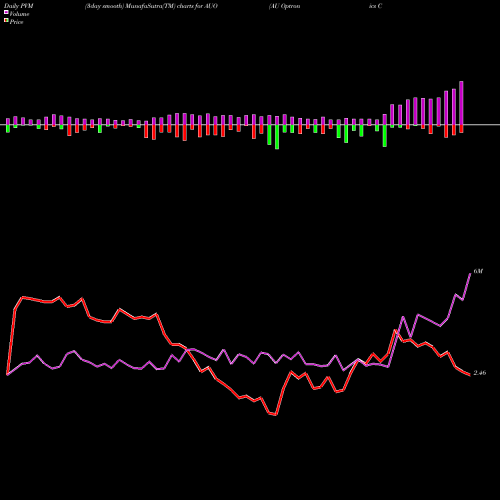Click the '(AU Optron' company name text

pos(284,6)
